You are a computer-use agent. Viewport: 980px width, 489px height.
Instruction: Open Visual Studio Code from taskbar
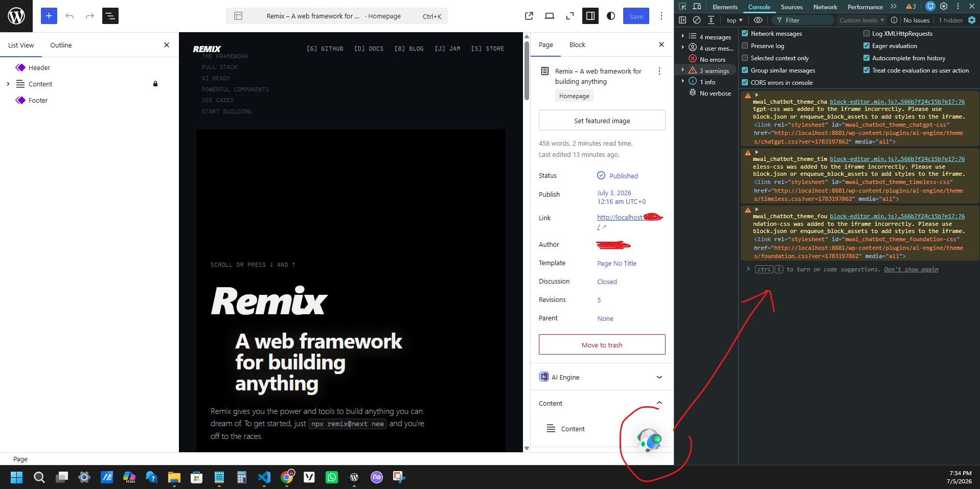pyautogui.click(x=264, y=477)
